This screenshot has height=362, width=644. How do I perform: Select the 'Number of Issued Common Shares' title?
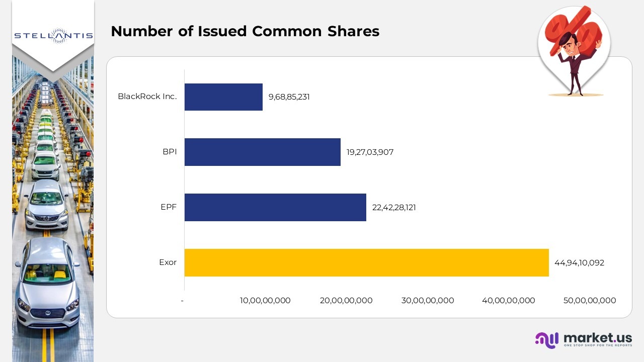click(245, 31)
